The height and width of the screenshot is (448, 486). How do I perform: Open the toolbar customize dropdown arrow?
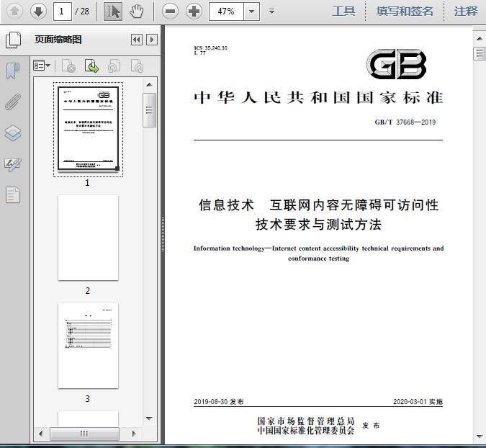click(271, 12)
